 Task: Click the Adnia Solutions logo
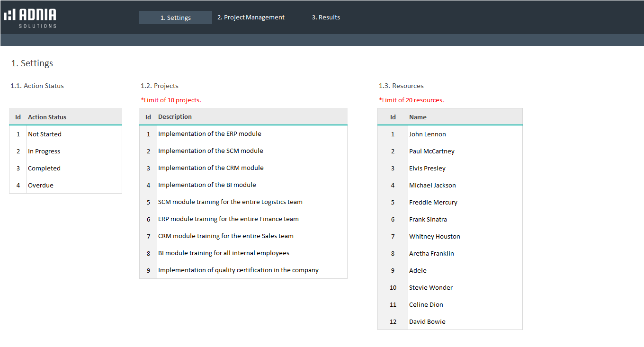[30, 18]
